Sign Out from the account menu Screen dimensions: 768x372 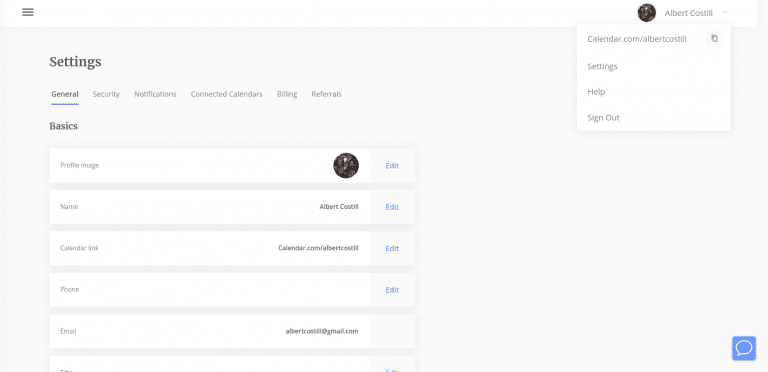(x=603, y=117)
